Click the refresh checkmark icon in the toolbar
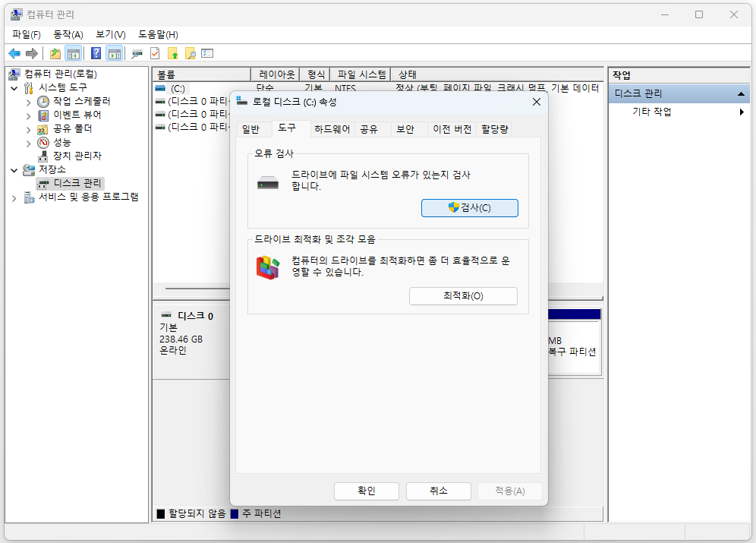 point(155,53)
